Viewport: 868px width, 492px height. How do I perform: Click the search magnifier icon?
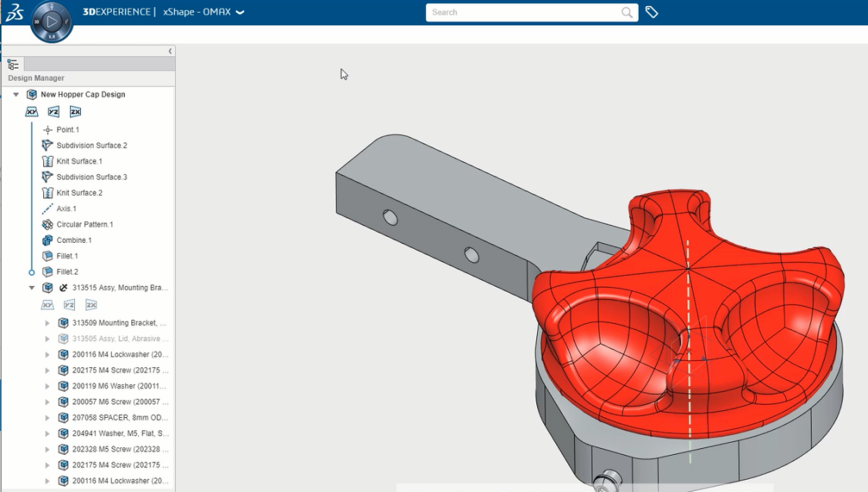[x=627, y=12]
